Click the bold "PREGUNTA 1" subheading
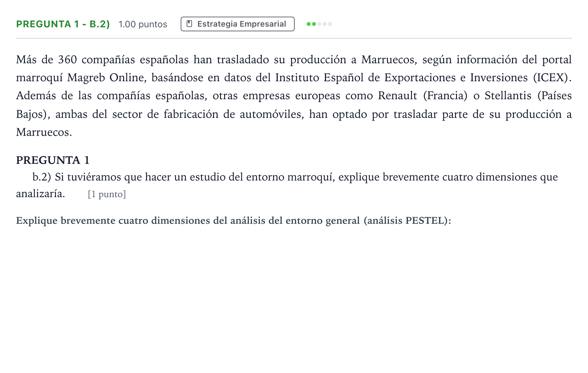This screenshot has height=373, width=588. tap(53, 160)
